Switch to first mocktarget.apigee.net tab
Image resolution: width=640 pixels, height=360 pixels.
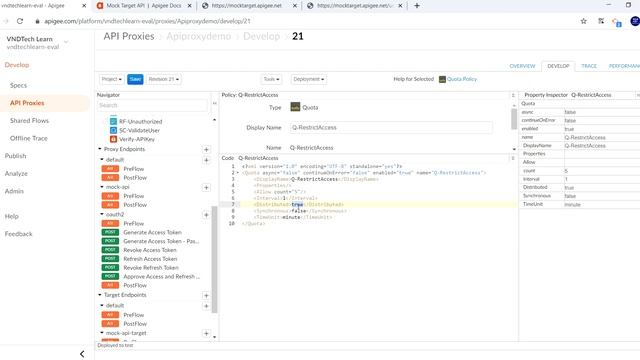click(247, 6)
